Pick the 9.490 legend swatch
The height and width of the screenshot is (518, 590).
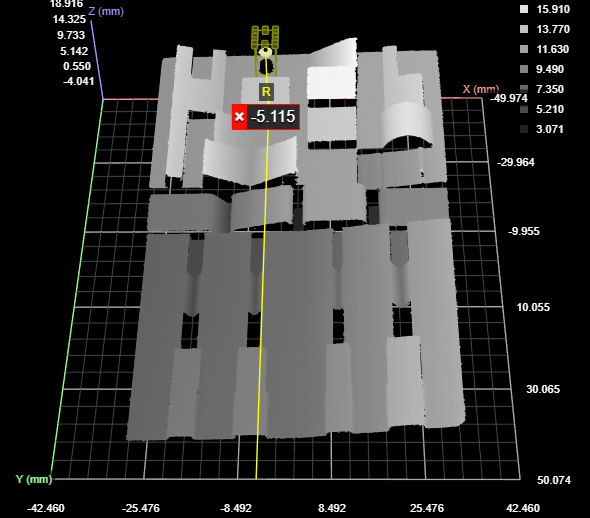524,69
